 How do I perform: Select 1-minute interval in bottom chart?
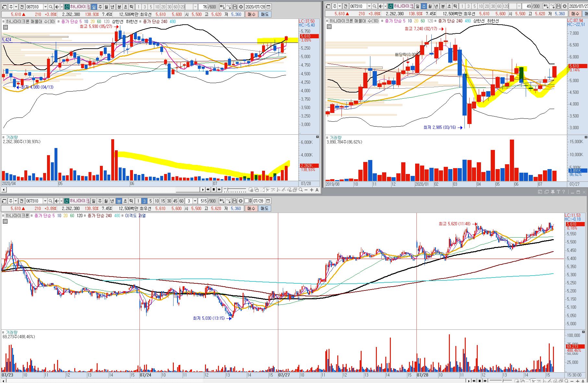tap(138, 201)
